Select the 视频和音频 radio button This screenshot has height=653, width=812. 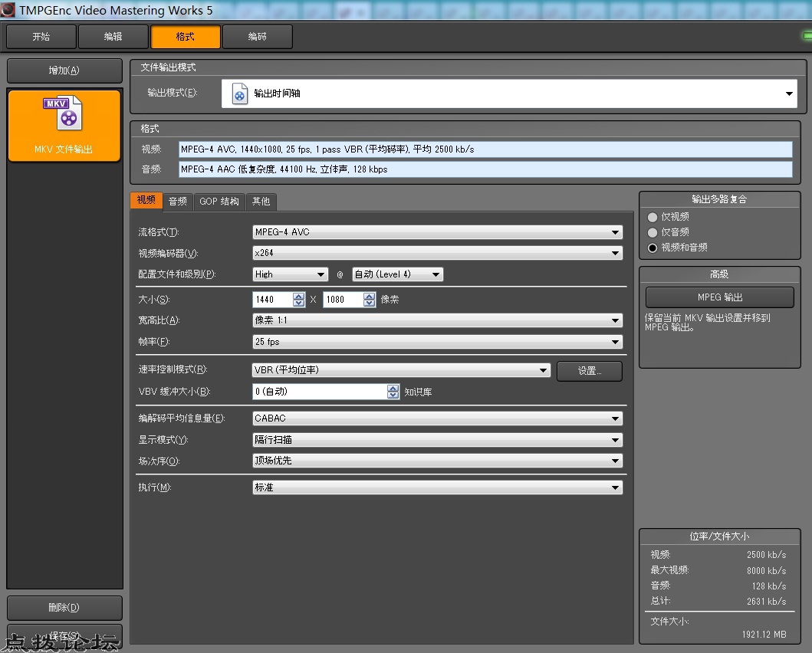pyautogui.click(x=653, y=248)
